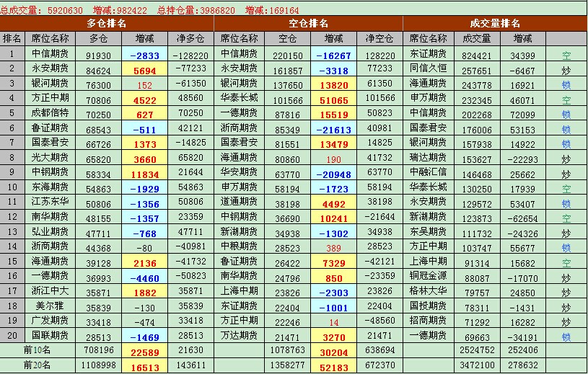
Task: Click the rank number 7 cell
Action: coord(12,143)
